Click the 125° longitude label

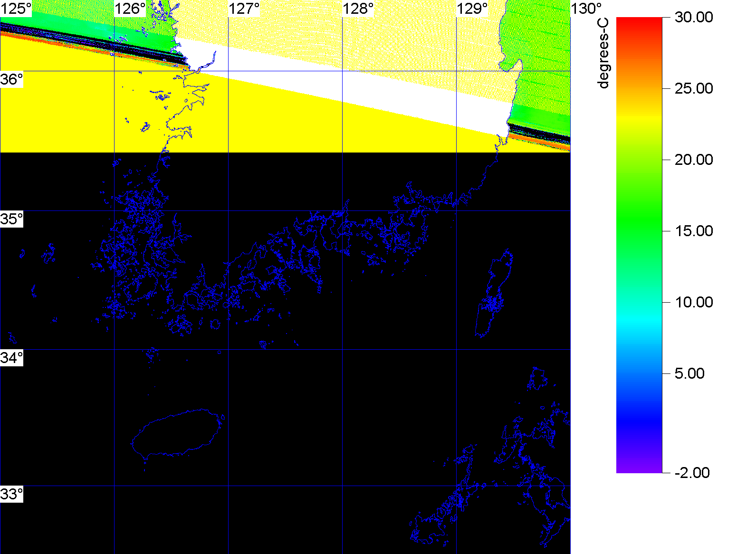pos(16,9)
